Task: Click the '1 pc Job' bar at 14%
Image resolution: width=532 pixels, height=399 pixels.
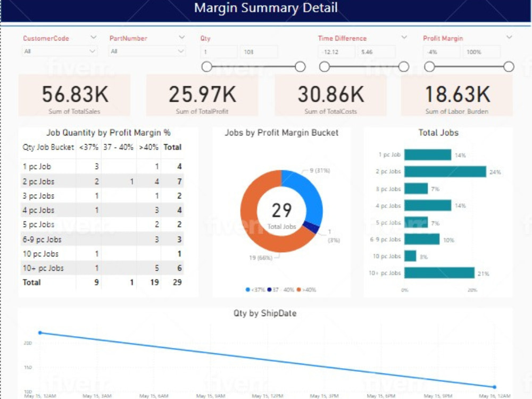Action: (x=428, y=155)
